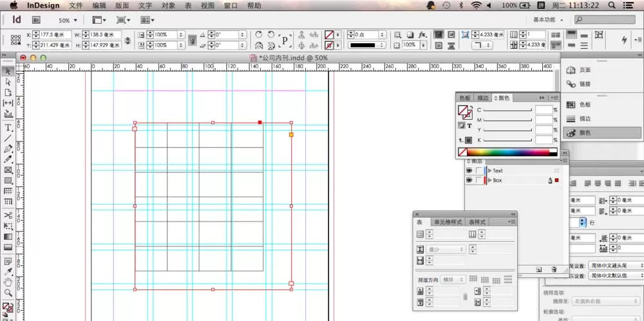The width and height of the screenshot is (644, 321).
Task: Expand the Box layer disclosure triangle
Action: 489,180
